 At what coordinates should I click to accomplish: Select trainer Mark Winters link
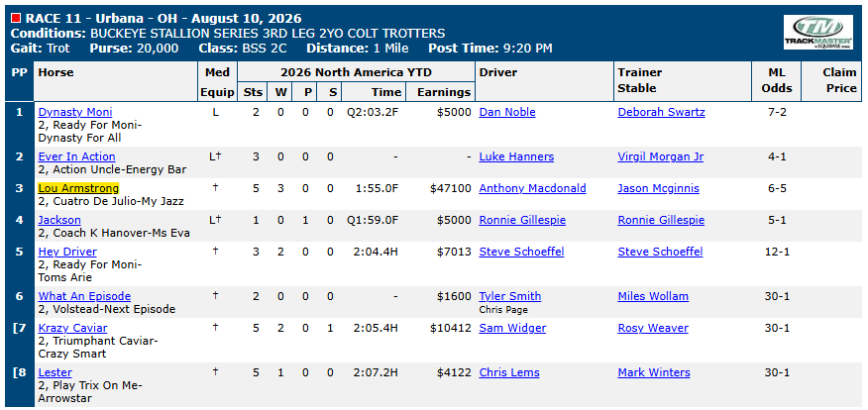pos(654,373)
